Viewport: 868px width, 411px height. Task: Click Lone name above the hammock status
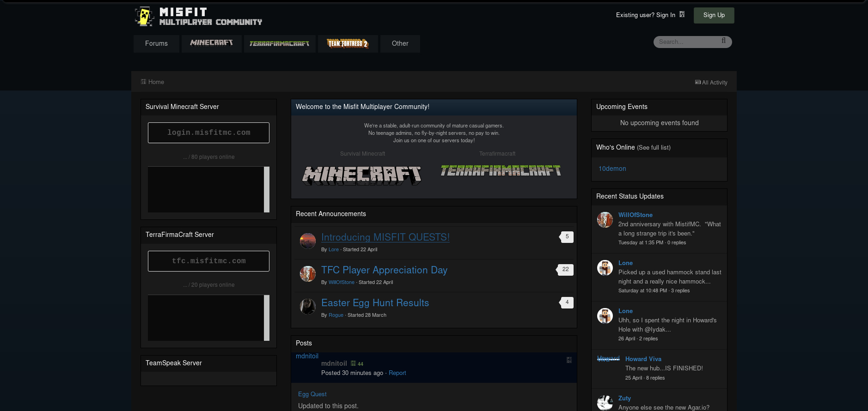tap(625, 263)
